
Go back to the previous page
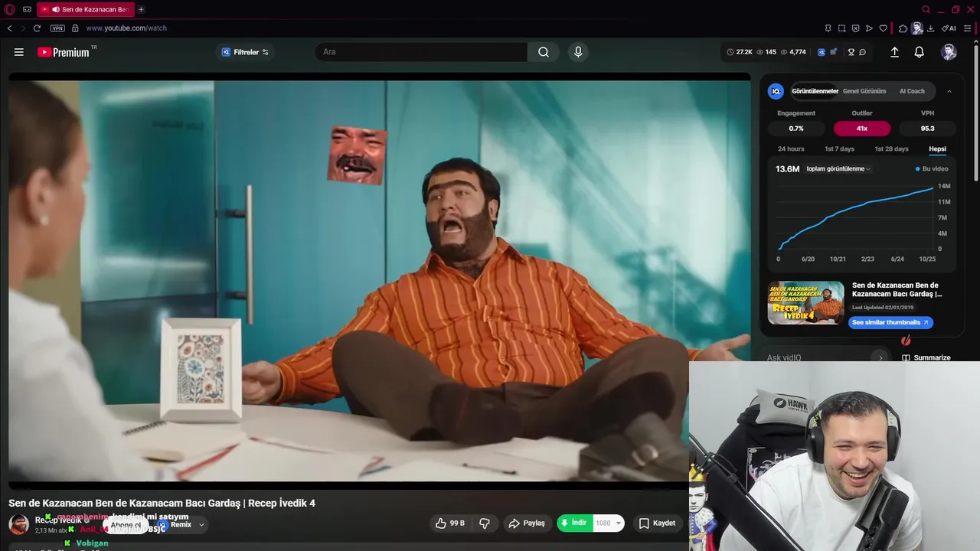[9, 28]
